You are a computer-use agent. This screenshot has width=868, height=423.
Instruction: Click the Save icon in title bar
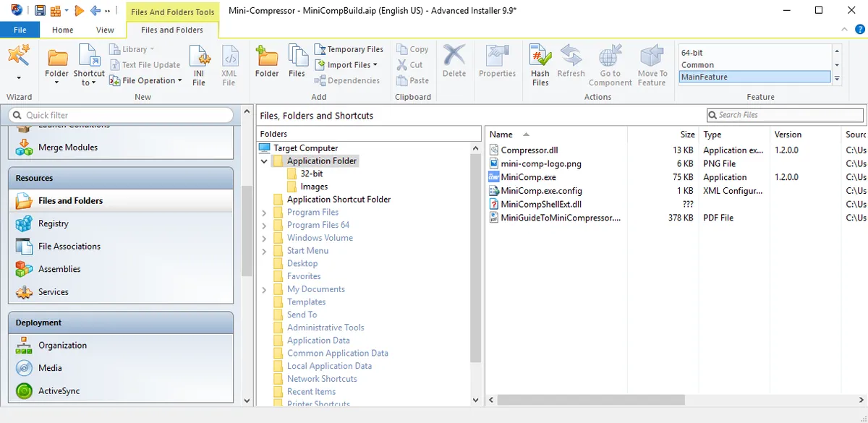[39, 10]
